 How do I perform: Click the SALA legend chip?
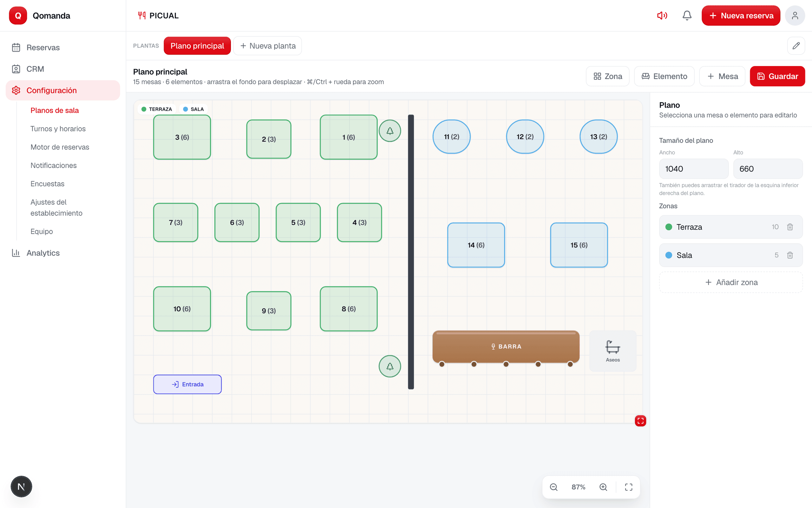point(193,109)
